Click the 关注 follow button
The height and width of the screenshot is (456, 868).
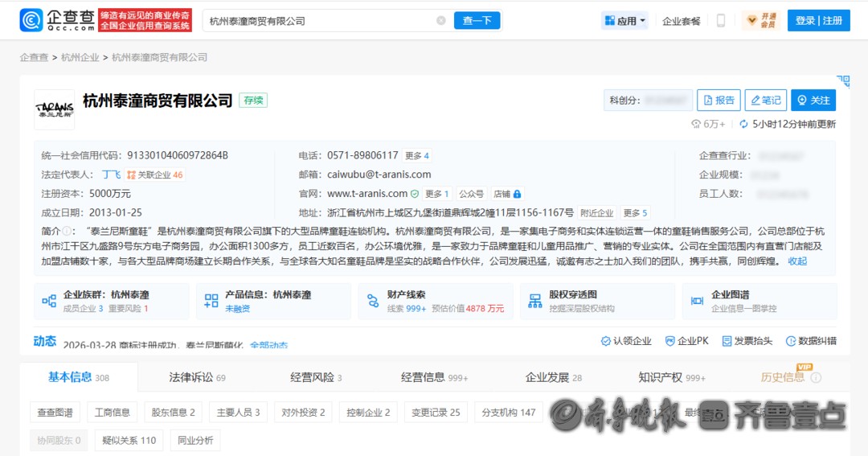[x=813, y=100]
